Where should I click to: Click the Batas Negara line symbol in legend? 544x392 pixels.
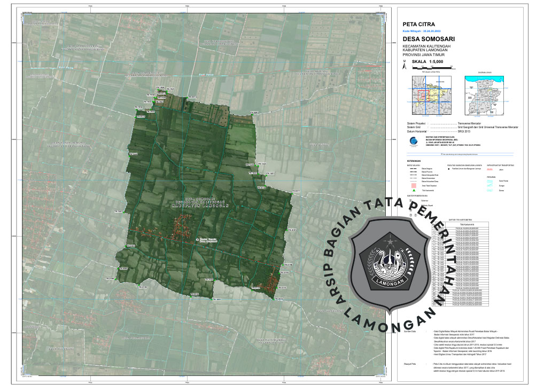point(413,168)
